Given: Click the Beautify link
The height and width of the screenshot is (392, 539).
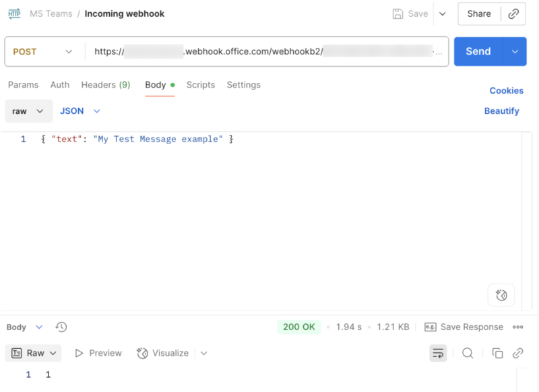Looking at the screenshot, I should pyautogui.click(x=501, y=111).
